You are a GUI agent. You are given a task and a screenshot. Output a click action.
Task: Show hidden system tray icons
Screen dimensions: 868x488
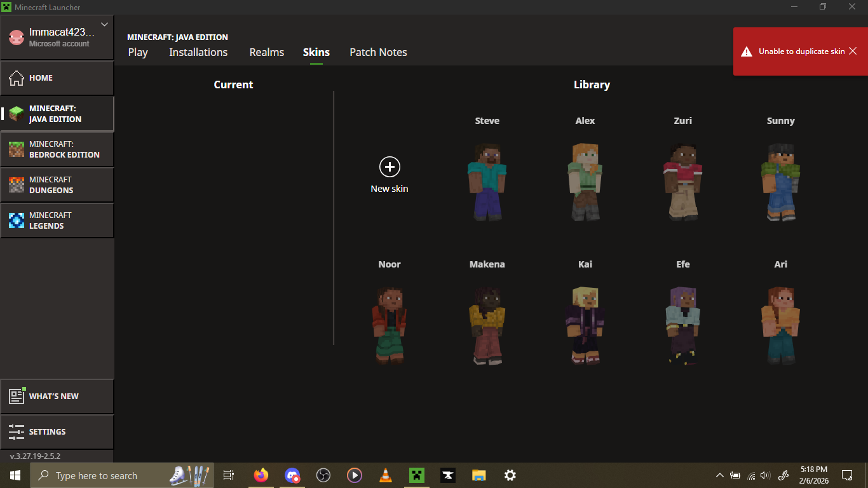click(x=719, y=475)
